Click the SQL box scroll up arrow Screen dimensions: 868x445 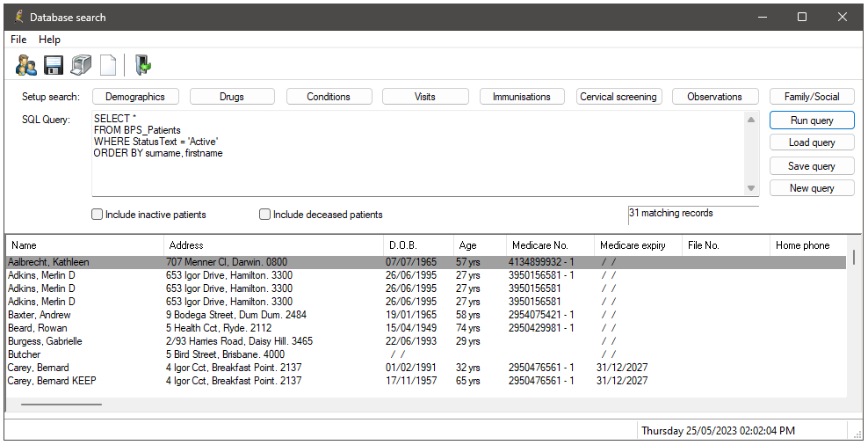(x=751, y=119)
